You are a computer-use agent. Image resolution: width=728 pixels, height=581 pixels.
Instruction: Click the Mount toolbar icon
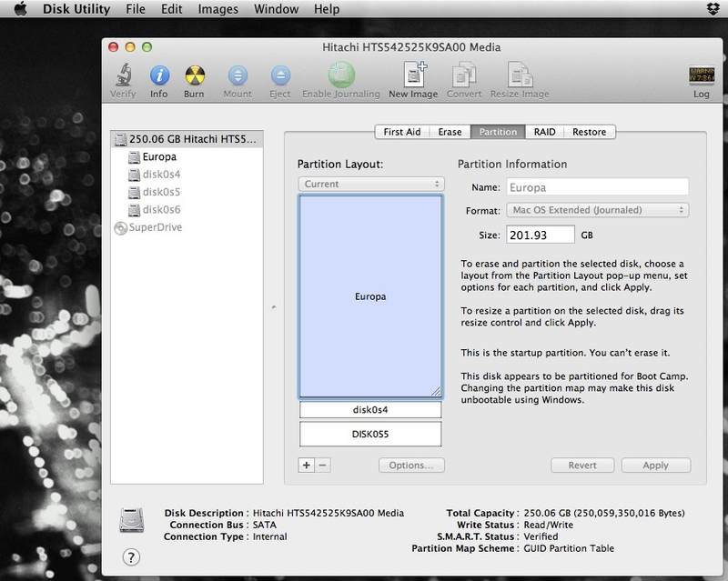point(238,75)
